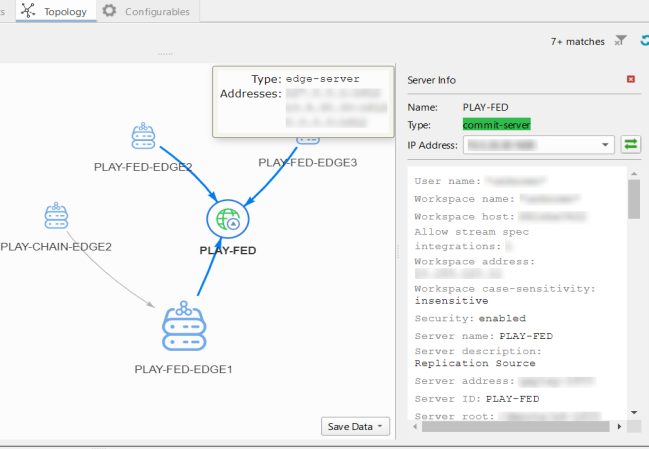Image resolution: width=649 pixels, height=449 pixels.
Task: Open the IP Address dropdown
Action: (x=605, y=146)
